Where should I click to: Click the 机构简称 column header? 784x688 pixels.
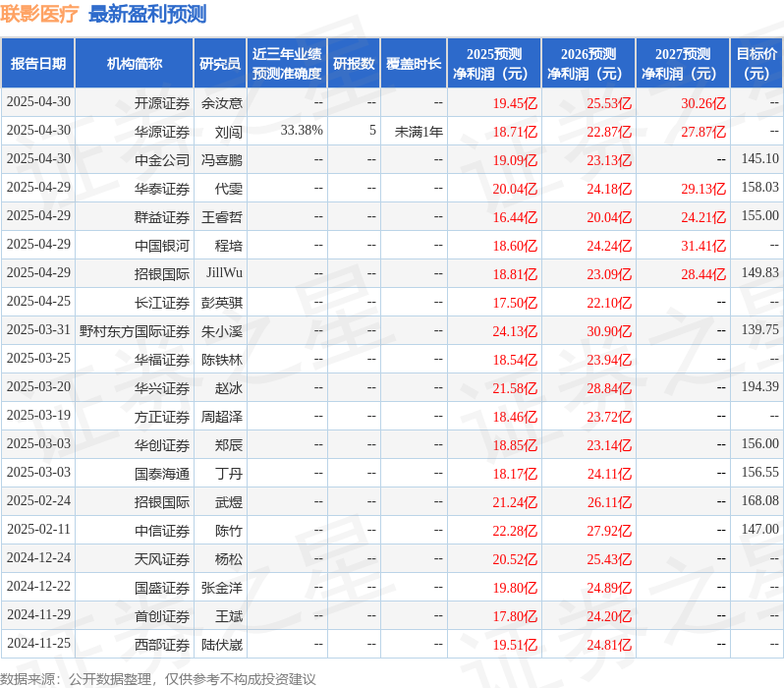coord(134,64)
